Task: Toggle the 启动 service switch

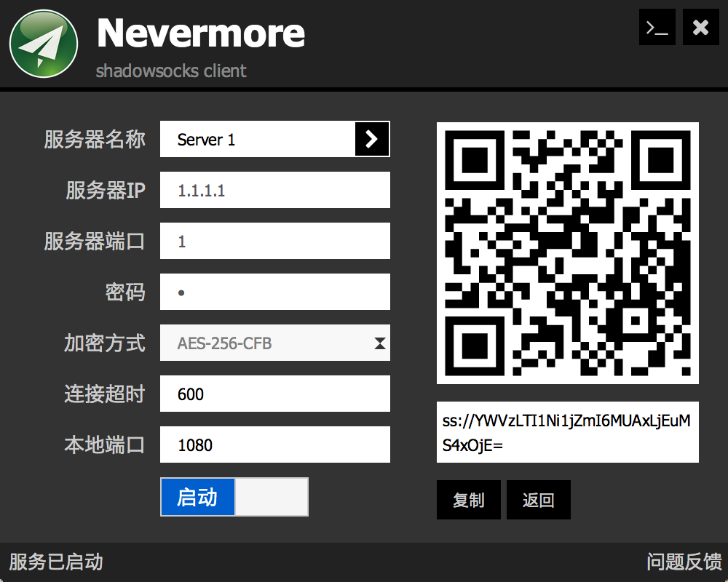Action: 234,497
